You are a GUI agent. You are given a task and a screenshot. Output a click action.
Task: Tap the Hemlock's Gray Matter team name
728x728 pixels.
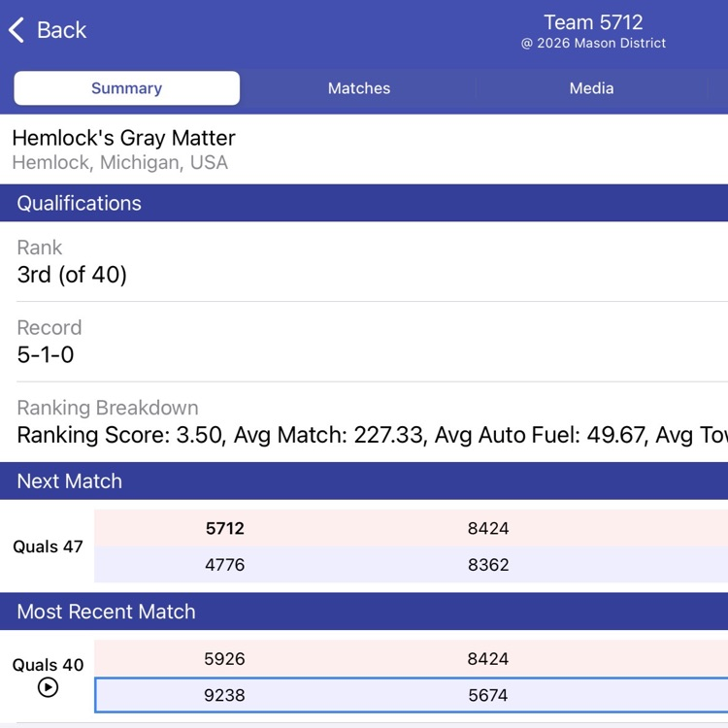pos(123,139)
